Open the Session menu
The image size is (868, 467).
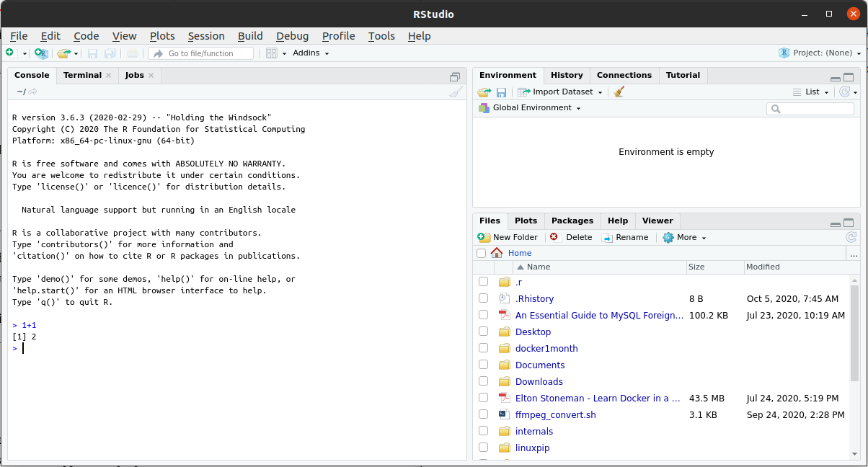[206, 36]
